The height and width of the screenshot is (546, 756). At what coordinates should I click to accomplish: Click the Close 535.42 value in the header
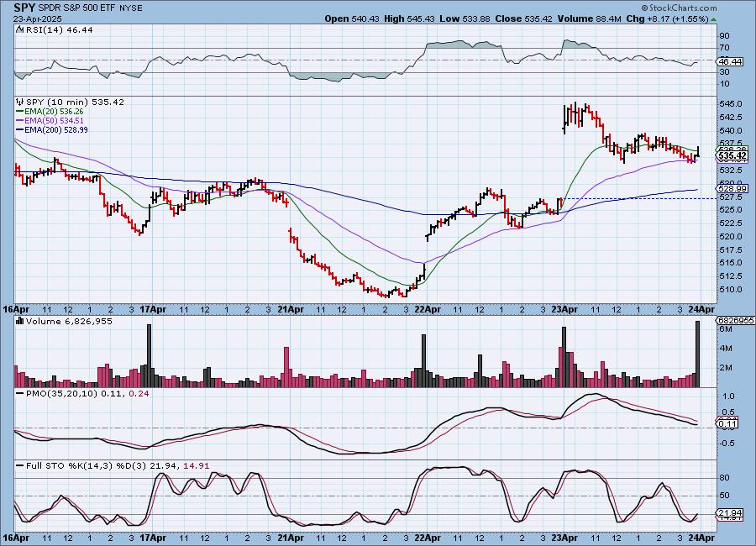click(x=524, y=18)
